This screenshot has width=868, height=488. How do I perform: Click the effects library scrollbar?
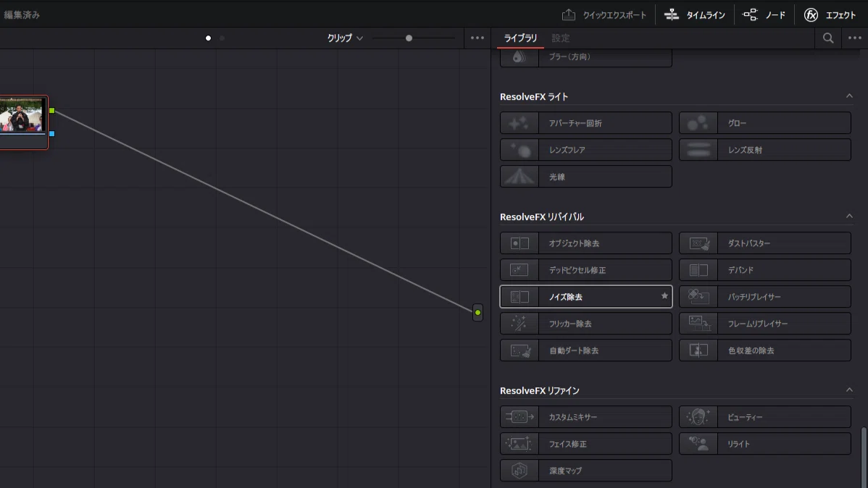pyautogui.click(x=864, y=456)
